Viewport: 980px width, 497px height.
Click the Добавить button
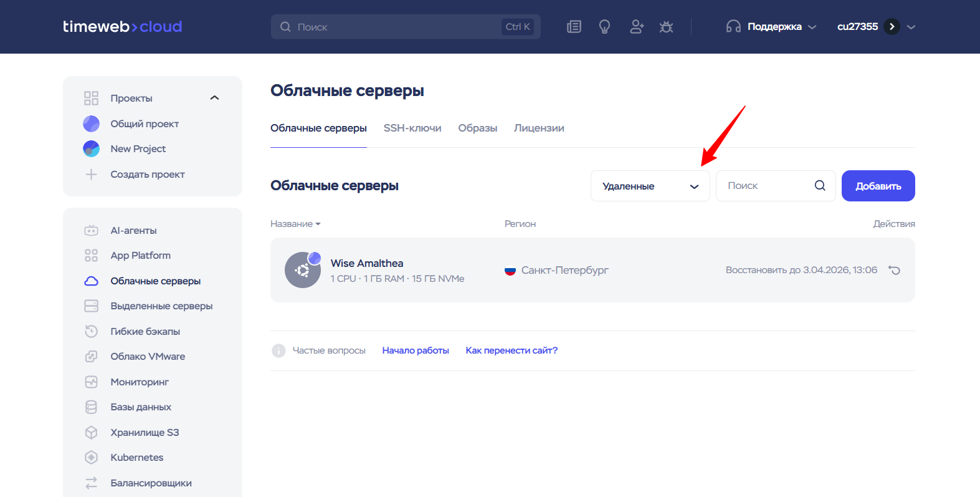tap(878, 186)
